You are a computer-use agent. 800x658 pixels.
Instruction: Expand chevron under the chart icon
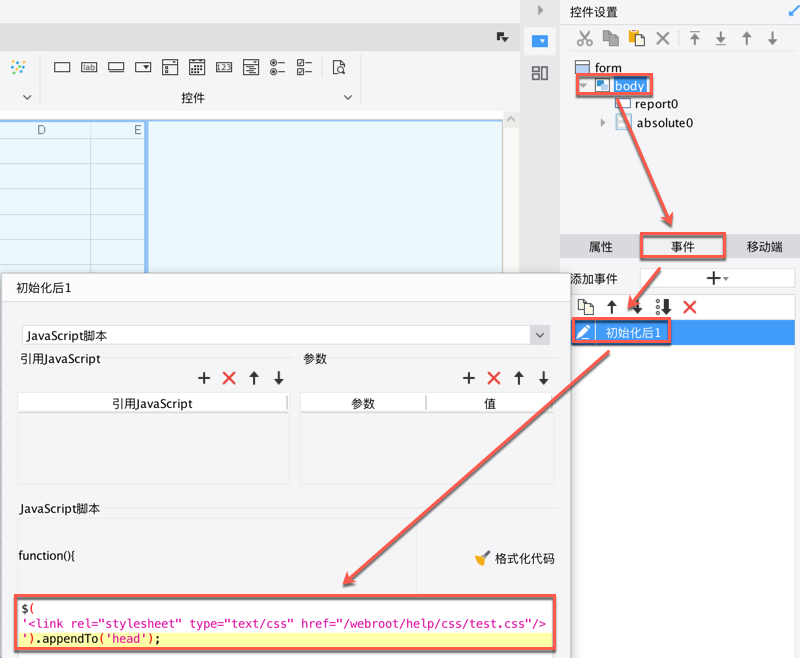27,97
